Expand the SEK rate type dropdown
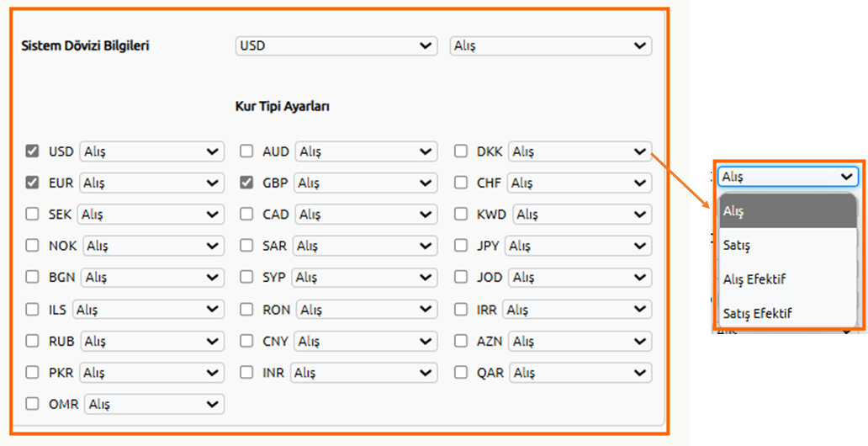 [x=151, y=215]
